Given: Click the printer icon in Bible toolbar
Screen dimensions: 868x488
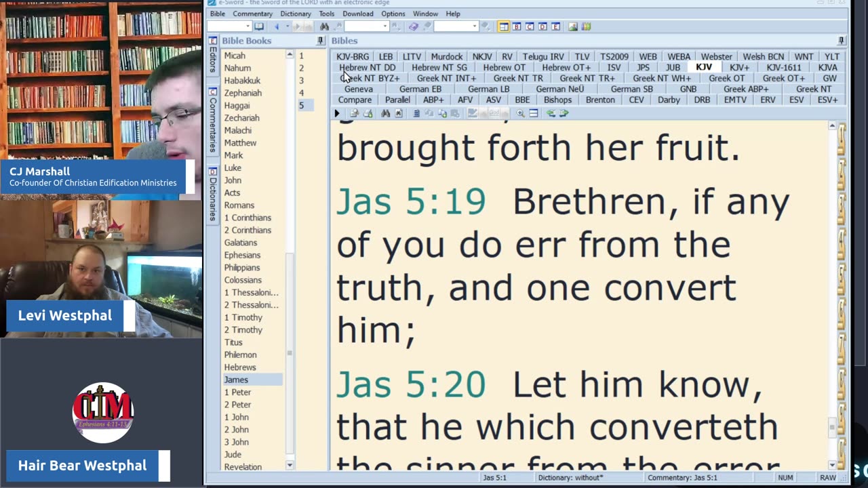Looking at the screenshot, I should coord(368,113).
